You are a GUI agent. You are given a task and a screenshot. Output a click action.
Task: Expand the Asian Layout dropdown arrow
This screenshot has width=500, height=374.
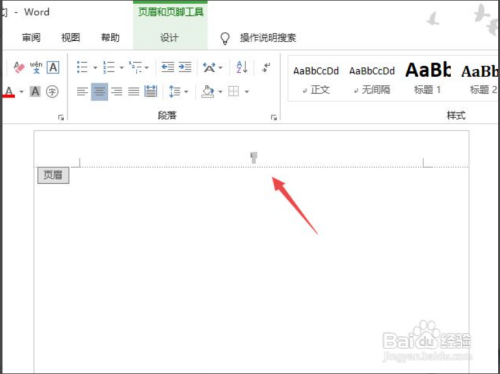pyautogui.click(x=220, y=68)
